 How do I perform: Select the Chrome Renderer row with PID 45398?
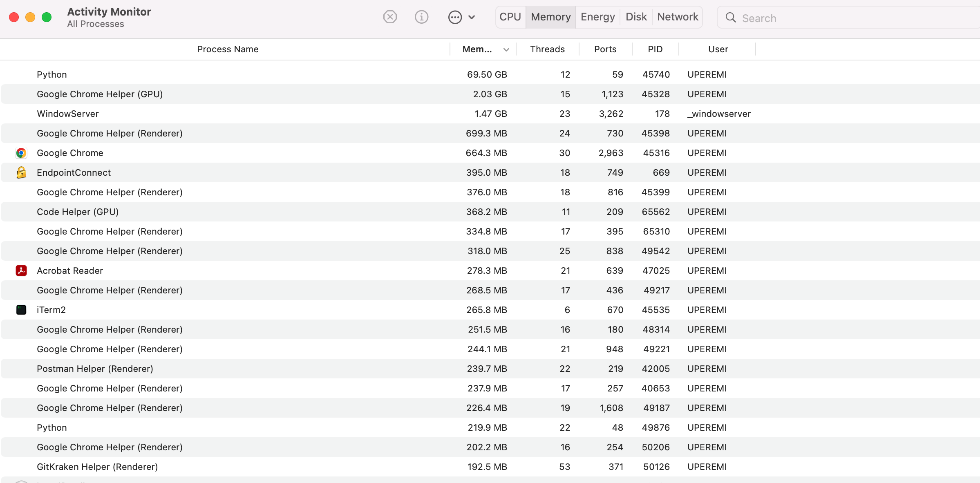(x=490, y=134)
